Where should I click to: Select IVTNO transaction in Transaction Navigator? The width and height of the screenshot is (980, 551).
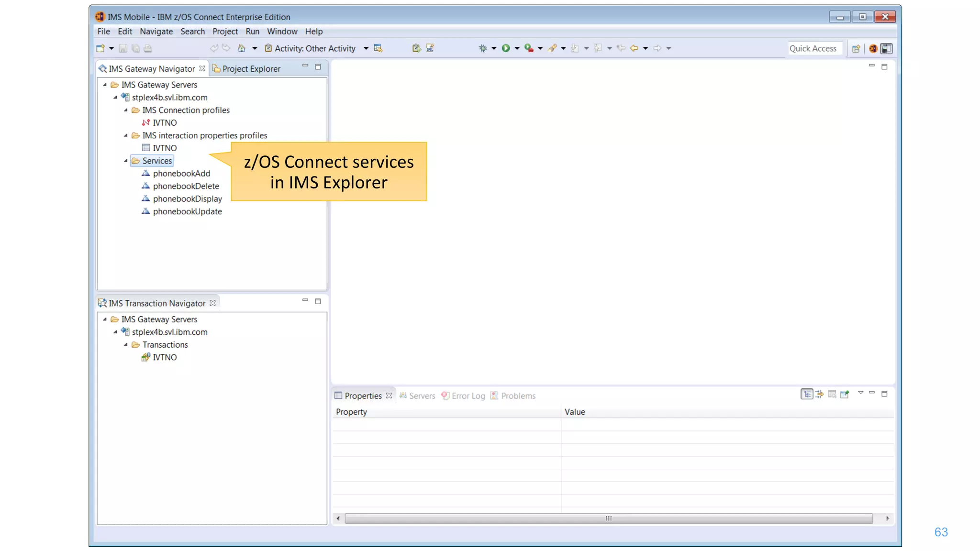tap(159, 357)
